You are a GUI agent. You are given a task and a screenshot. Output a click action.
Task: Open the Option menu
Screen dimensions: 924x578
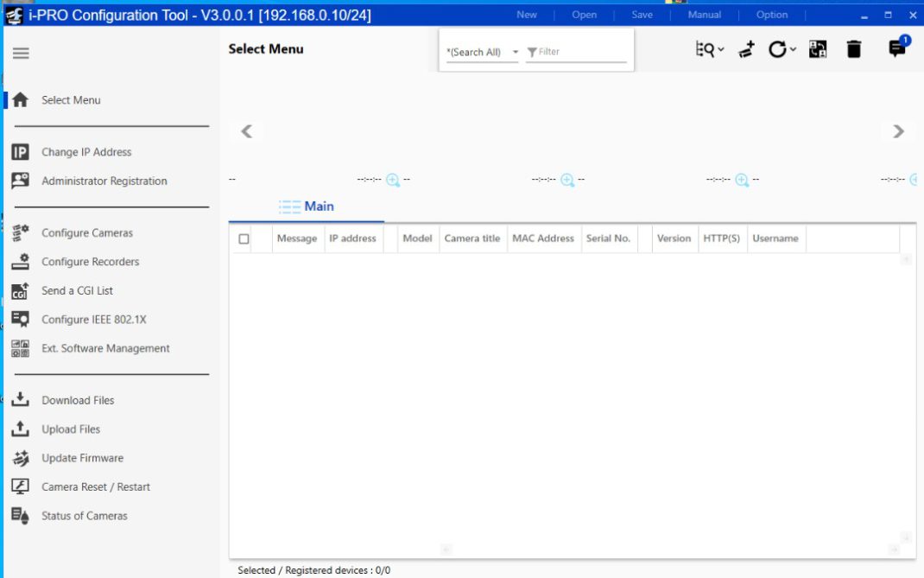(x=771, y=14)
